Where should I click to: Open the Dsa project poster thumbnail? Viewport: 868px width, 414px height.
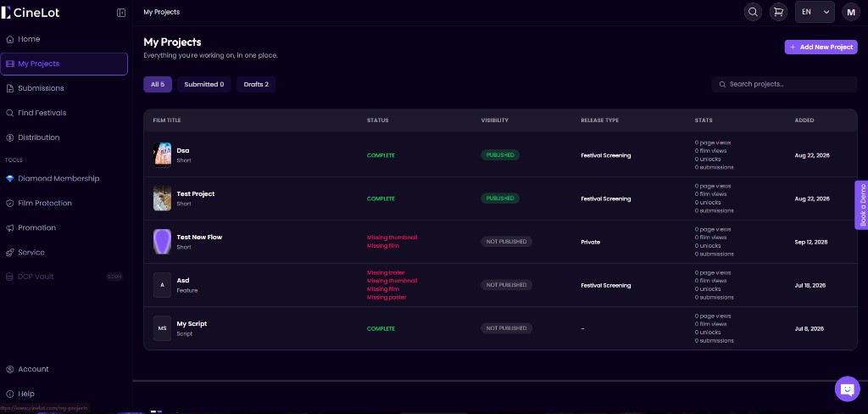162,155
